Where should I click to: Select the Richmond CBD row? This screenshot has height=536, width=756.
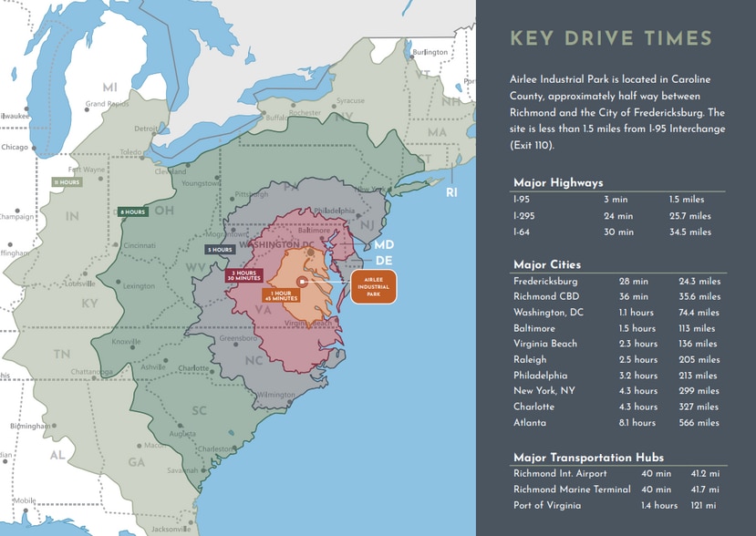616,296
